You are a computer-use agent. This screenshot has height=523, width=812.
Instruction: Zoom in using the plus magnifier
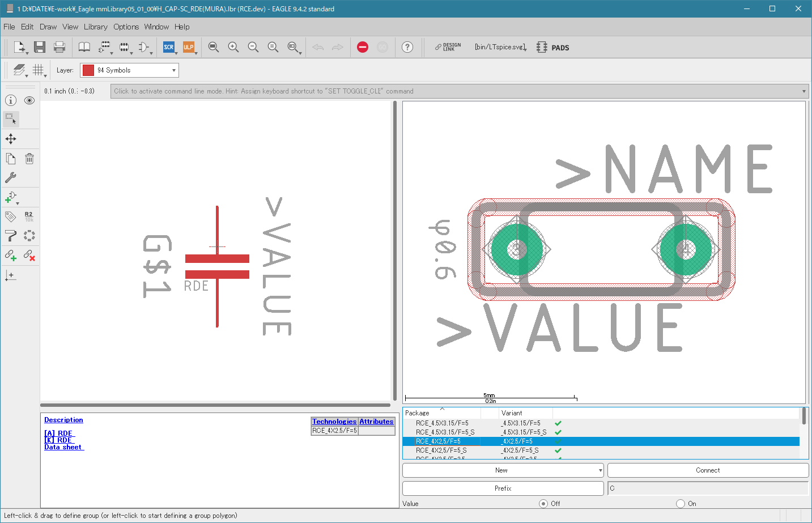(233, 47)
